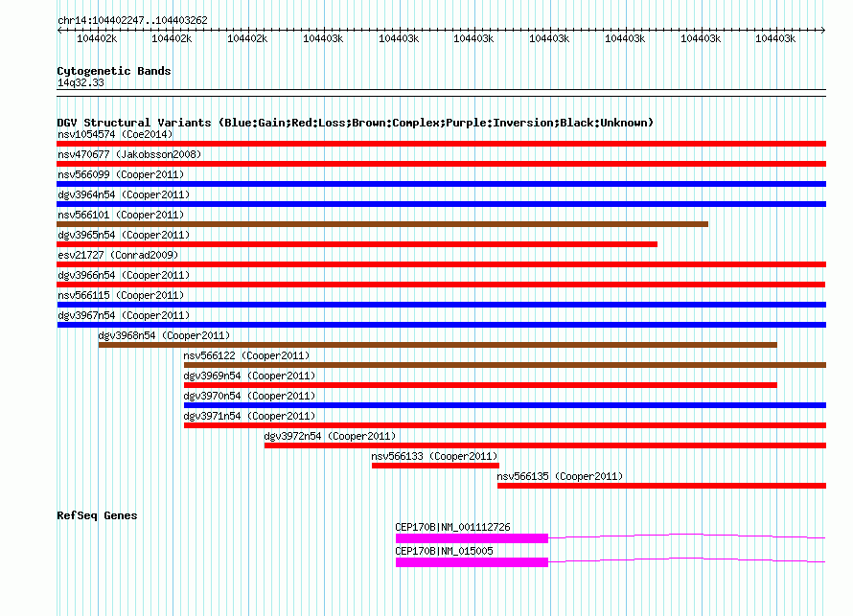
Task: Select the dgv3970n54 (Cooper2011) label
Action: pos(249,396)
